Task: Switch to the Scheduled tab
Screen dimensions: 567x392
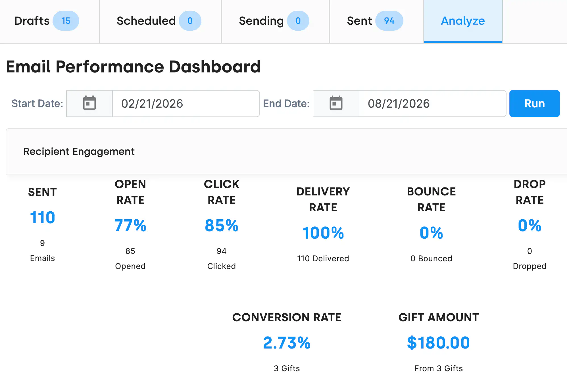Action: (x=160, y=21)
